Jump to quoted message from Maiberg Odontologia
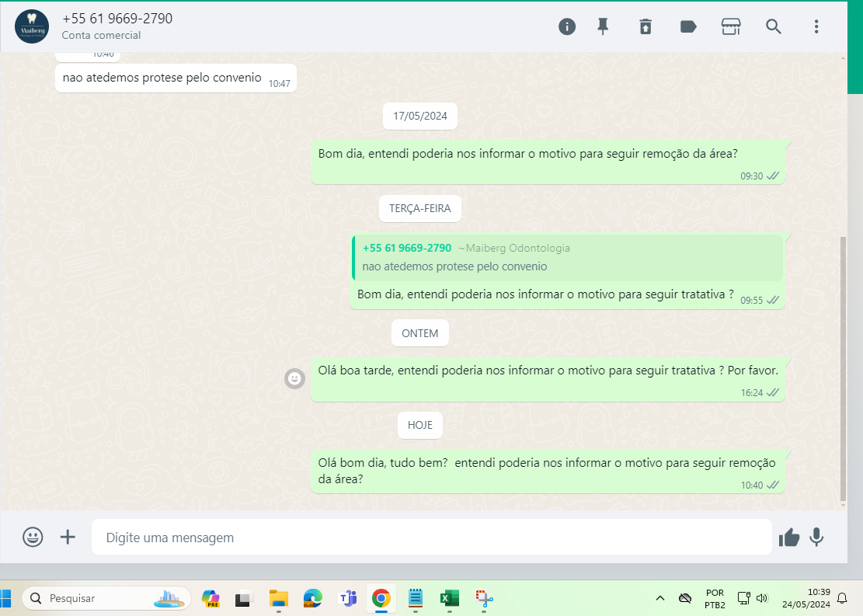This screenshot has height=616, width=863. coord(567,257)
